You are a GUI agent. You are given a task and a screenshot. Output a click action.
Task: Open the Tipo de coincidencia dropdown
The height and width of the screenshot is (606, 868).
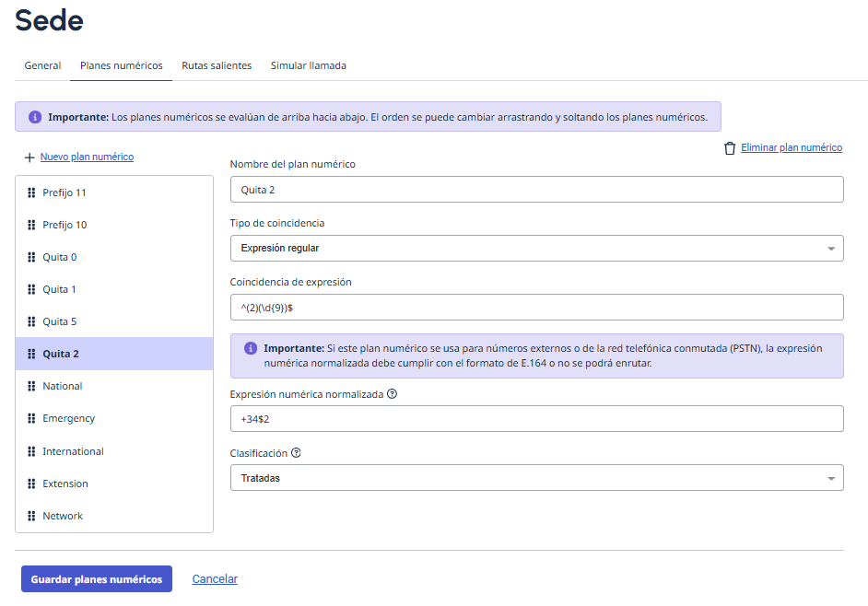536,248
